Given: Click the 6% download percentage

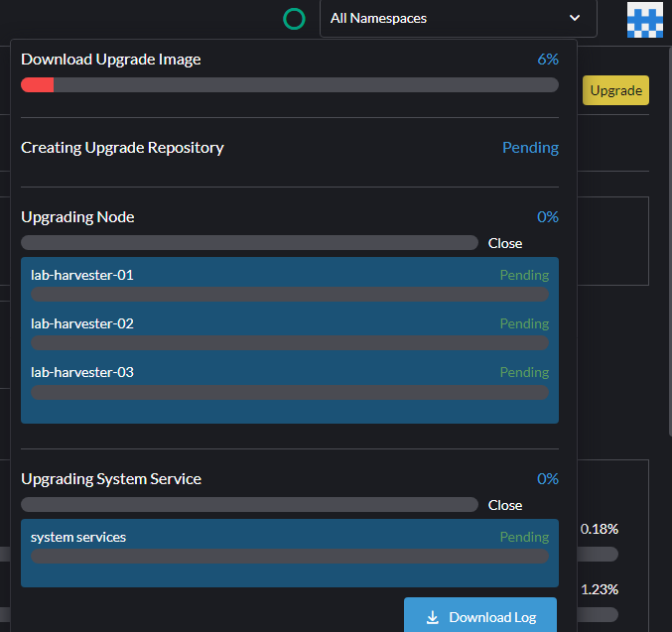Looking at the screenshot, I should point(548,60).
